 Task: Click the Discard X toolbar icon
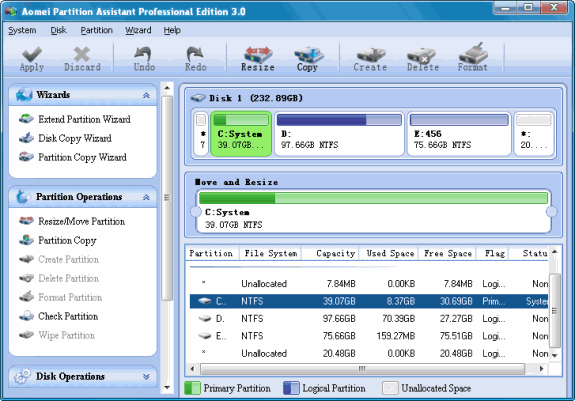pos(82,54)
